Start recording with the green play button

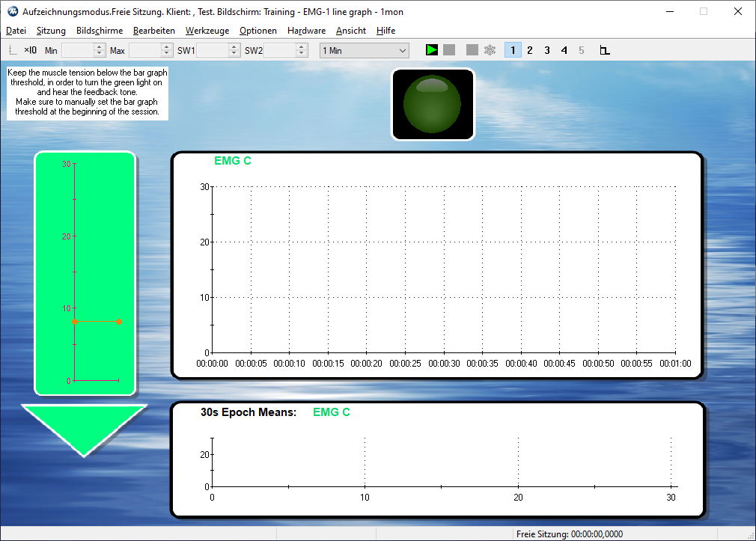[431, 50]
